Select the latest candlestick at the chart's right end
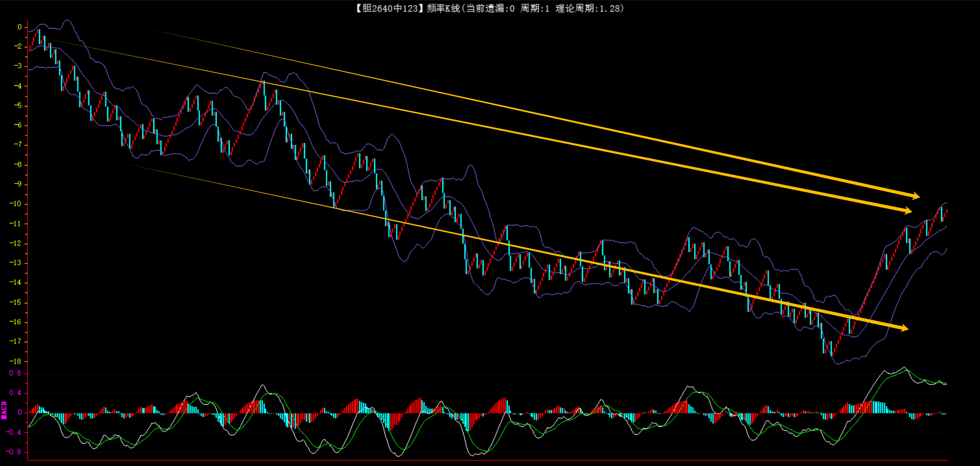Image resolution: width=980 pixels, height=466 pixels. pos(946,211)
